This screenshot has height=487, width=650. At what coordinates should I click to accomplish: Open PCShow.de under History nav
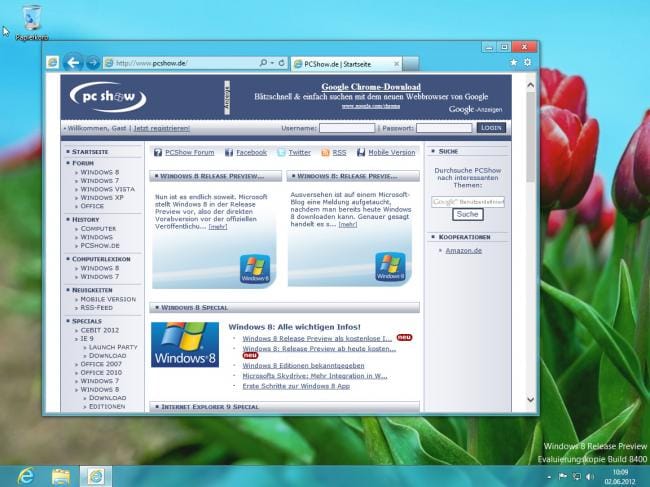(x=100, y=246)
